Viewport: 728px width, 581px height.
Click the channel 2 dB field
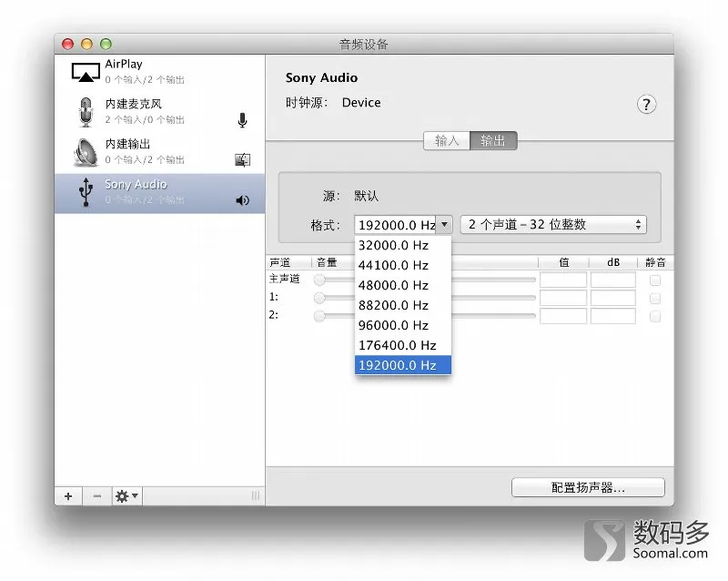612,316
